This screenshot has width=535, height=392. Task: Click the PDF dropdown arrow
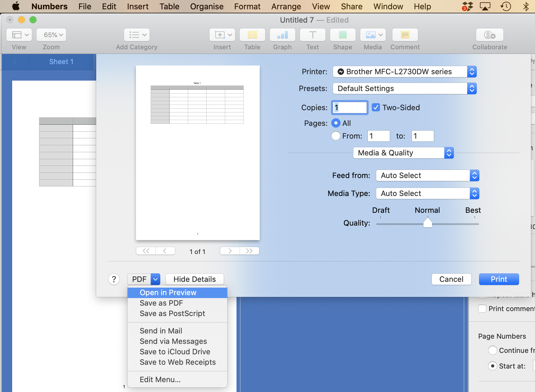click(156, 279)
